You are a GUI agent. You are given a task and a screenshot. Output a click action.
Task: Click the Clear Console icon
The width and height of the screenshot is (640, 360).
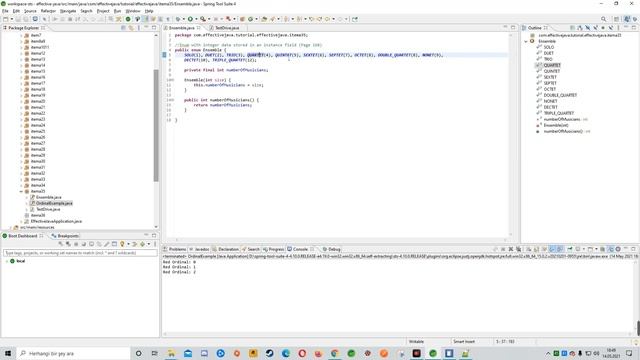point(528,249)
